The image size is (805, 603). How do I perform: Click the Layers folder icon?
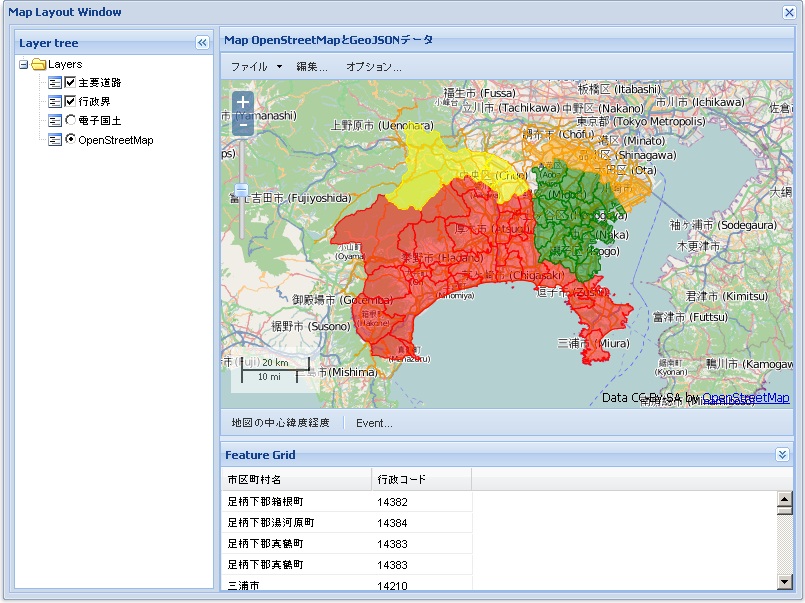tap(39, 64)
